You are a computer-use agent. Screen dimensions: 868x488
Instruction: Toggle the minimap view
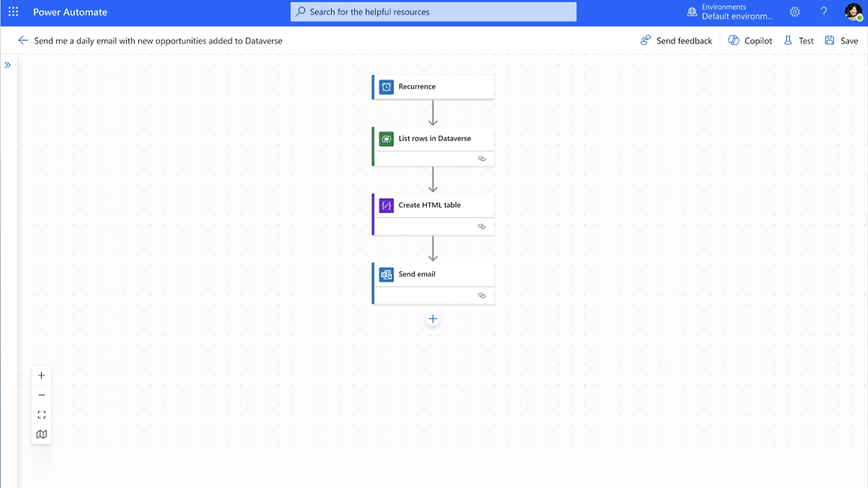pyautogui.click(x=42, y=434)
